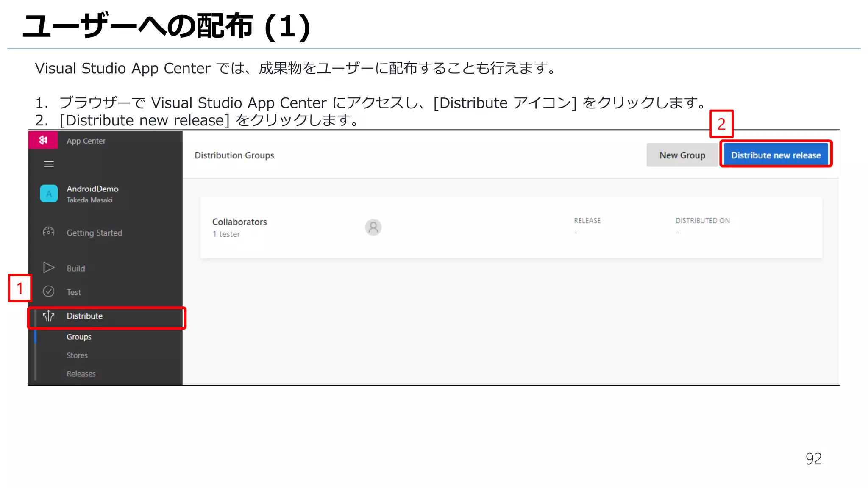Click the '1 tester' label
The height and width of the screenshot is (488, 868).
pos(226,234)
